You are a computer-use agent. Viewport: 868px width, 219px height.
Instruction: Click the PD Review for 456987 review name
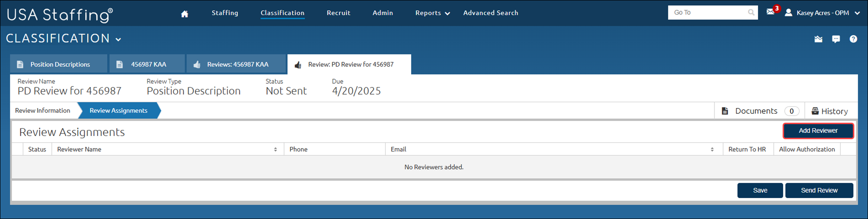[x=69, y=91]
